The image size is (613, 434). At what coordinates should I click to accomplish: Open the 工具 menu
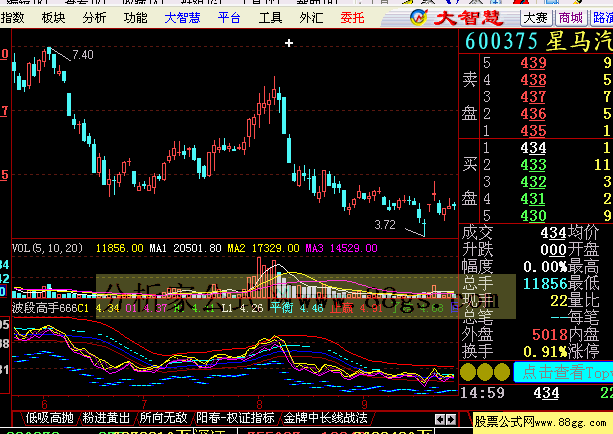[271, 18]
